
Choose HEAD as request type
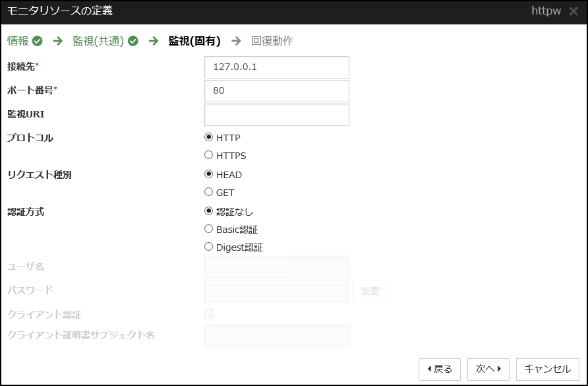coord(209,175)
